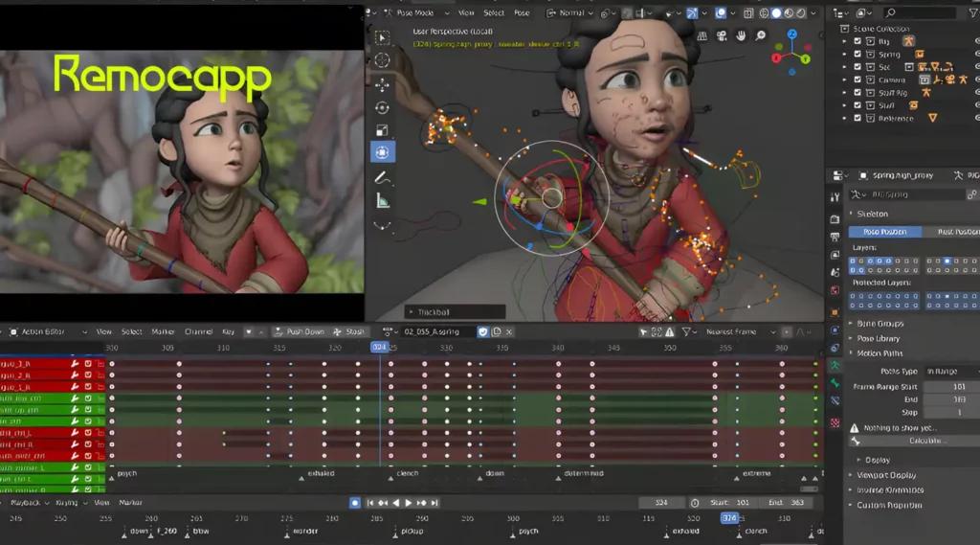980x545 pixels.
Task: Toggle X-ray mode in viewport header
Action: pos(748,12)
